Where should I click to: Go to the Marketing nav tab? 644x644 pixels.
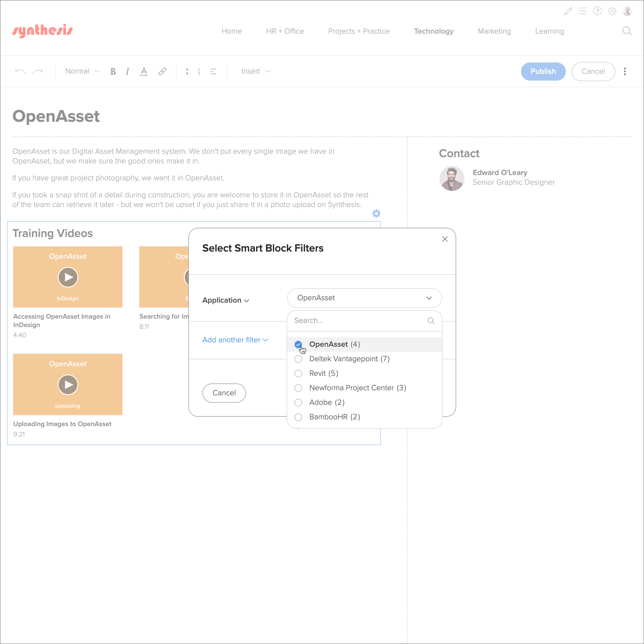[x=494, y=31]
